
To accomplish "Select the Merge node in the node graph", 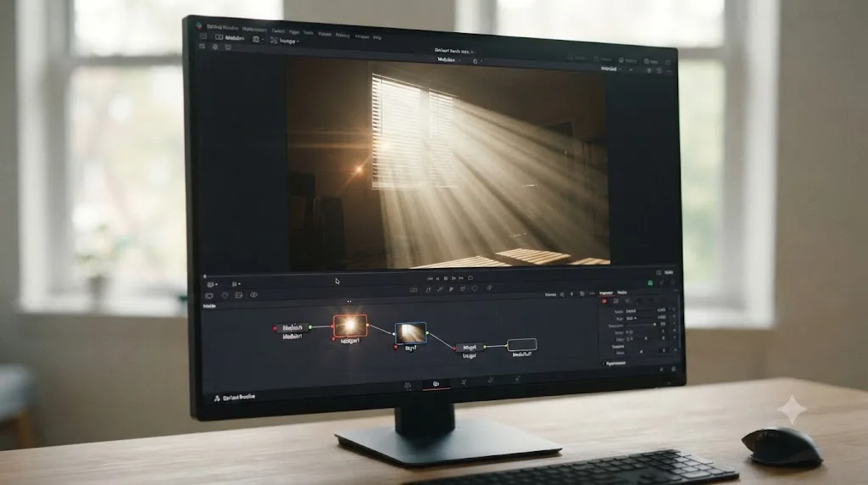I will pos(469,347).
